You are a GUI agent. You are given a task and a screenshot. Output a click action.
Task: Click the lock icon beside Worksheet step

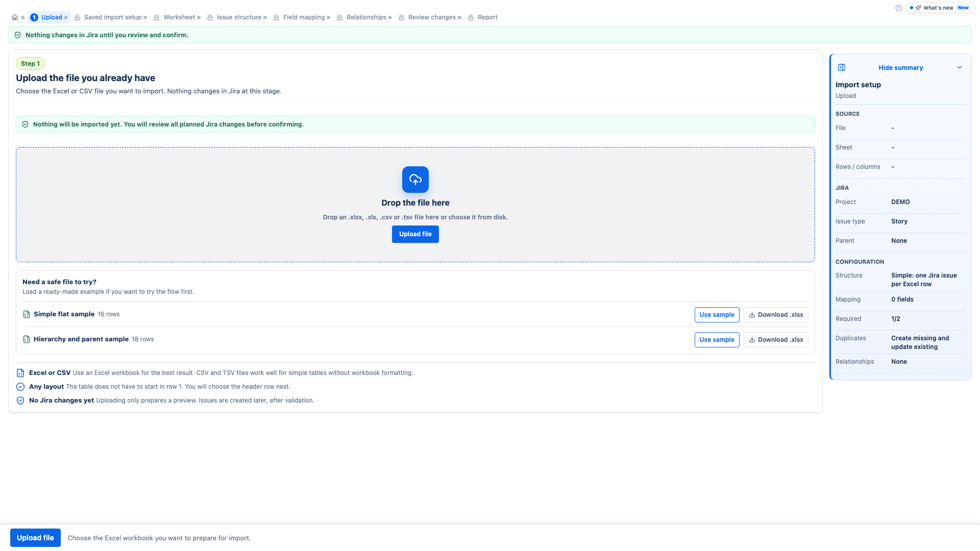[157, 17]
